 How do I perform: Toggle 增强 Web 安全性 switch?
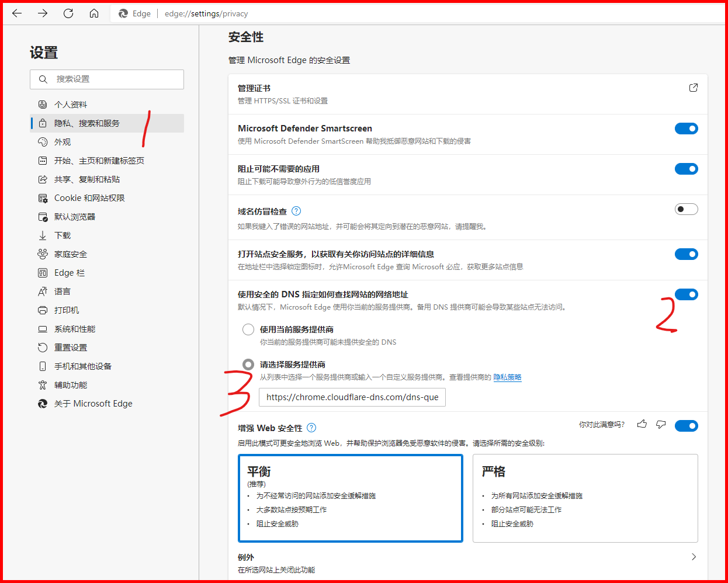[x=687, y=426]
